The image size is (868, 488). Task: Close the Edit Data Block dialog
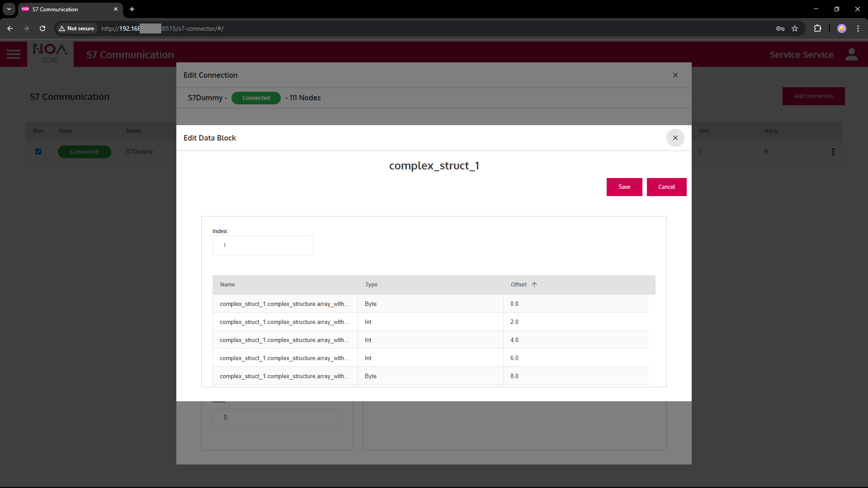point(675,138)
